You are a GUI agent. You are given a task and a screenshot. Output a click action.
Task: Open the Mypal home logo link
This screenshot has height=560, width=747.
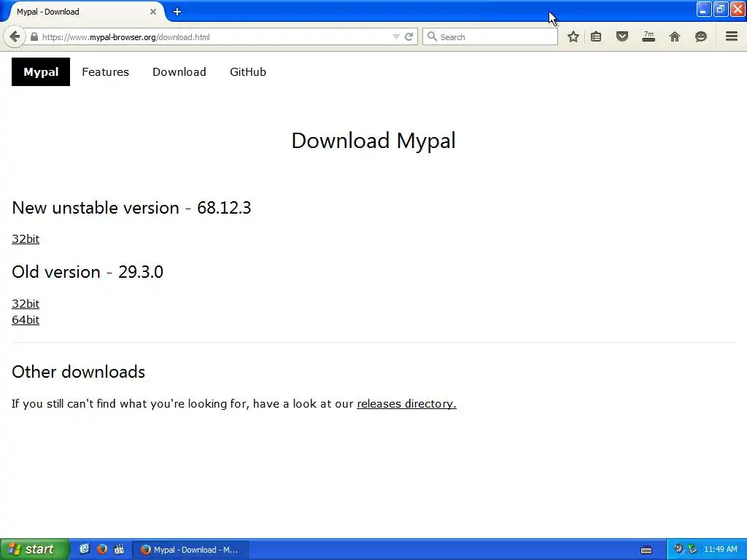point(41,72)
